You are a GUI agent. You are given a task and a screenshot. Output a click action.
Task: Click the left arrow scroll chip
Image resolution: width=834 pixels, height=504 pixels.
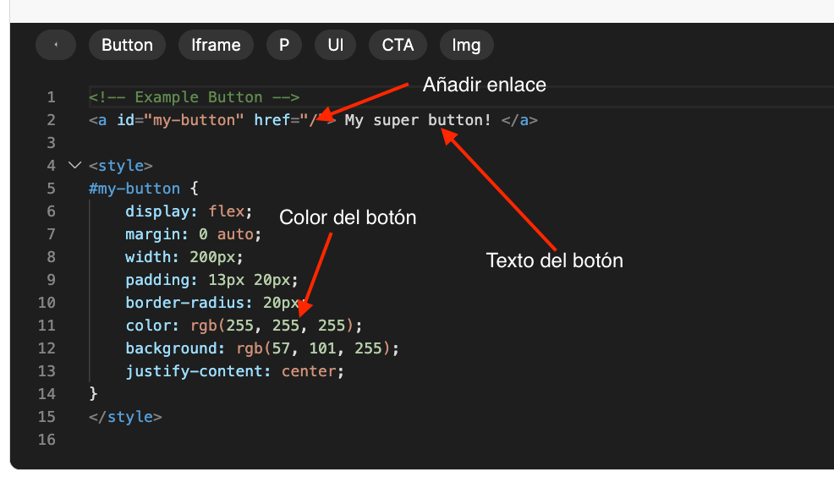tap(56, 45)
